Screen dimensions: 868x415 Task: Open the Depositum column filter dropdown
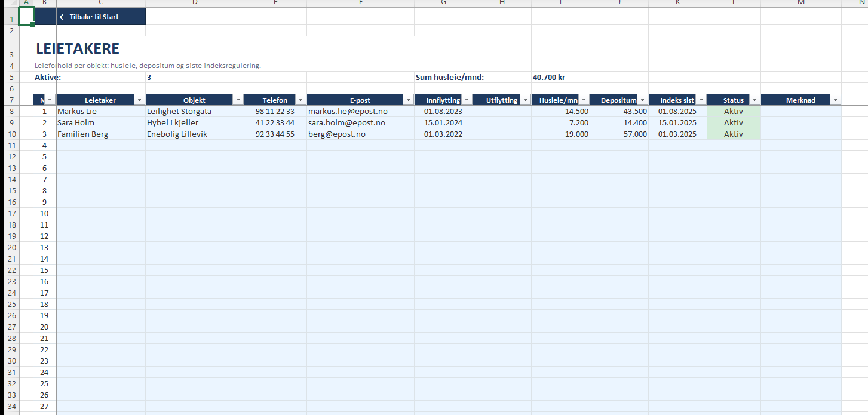(643, 100)
